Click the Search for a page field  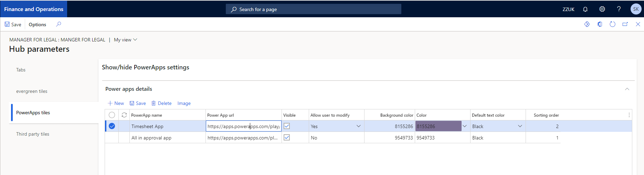[313, 9]
